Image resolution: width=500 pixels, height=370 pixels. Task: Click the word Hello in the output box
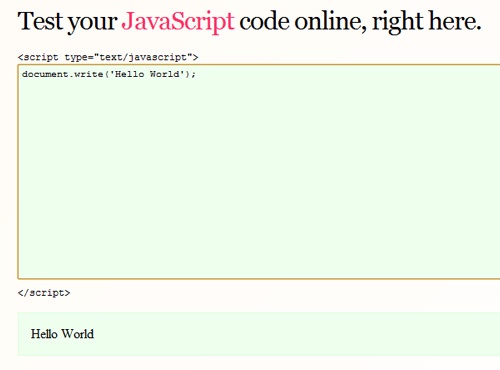point(44,334)
